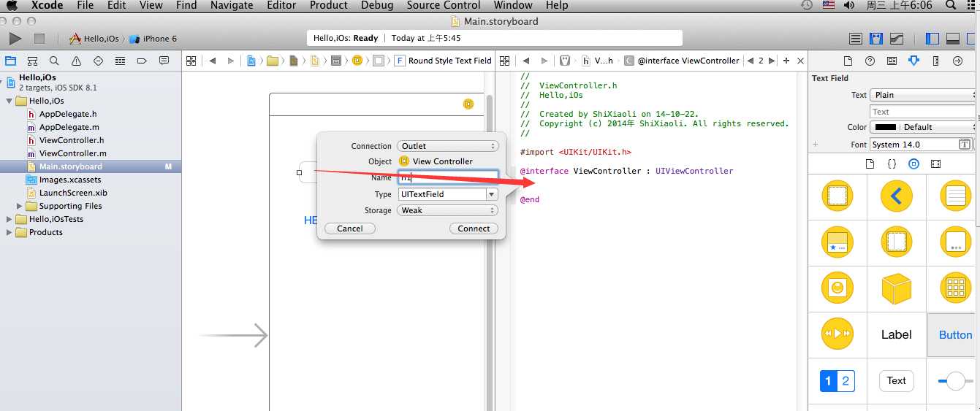The image size is (980, 411).
Task: Open the Code Snippet library
Action: pyautogui.click(x=892, y=164)
